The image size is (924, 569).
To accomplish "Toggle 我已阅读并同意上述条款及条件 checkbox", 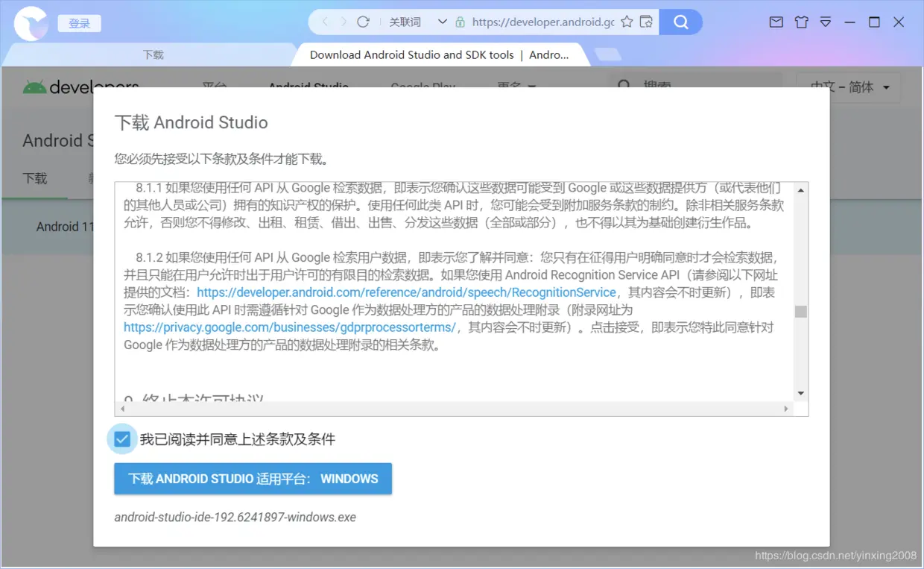I will pyautogui.click(x=122, y=439).
